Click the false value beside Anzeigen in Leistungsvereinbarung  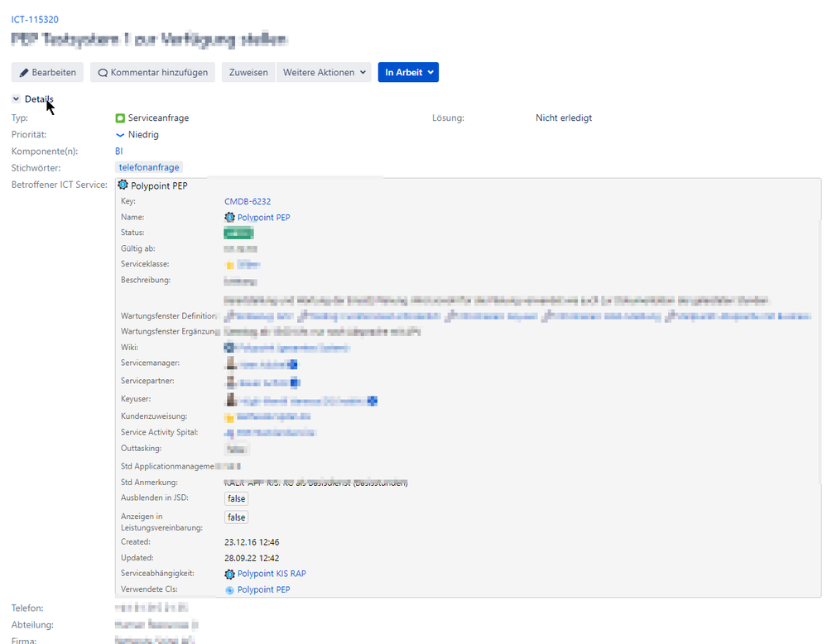click(236, 518)
